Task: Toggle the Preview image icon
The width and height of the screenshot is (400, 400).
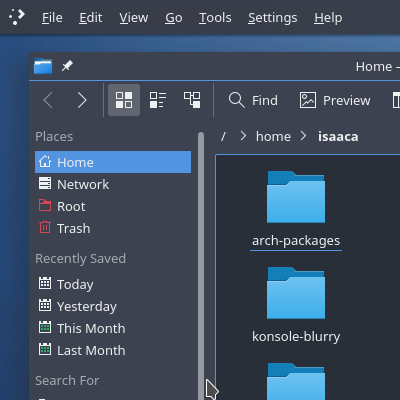Action: pos(308,100)
